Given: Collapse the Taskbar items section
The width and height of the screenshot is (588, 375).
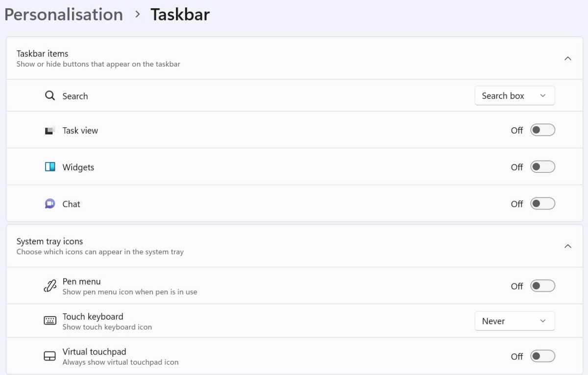Looking at the screenshot, I should [568, 58].
